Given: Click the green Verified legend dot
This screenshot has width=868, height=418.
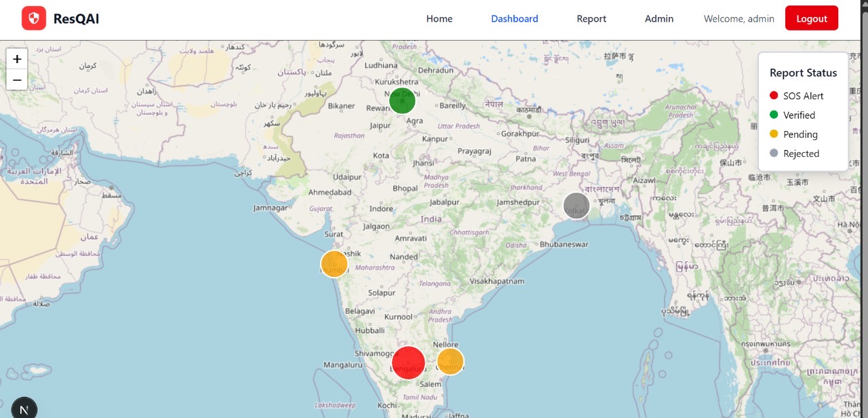Looking at the screenshot, I should (x=774, y=115).
